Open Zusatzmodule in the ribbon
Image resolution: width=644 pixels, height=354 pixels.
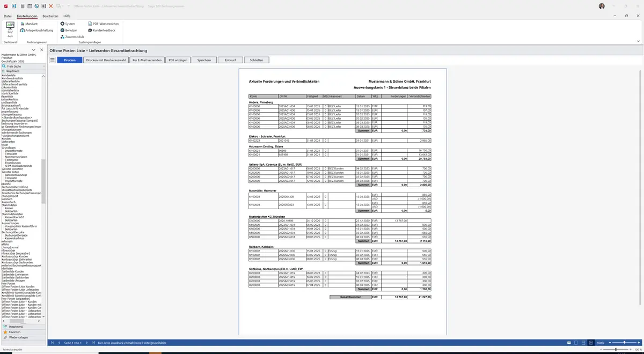72,36
